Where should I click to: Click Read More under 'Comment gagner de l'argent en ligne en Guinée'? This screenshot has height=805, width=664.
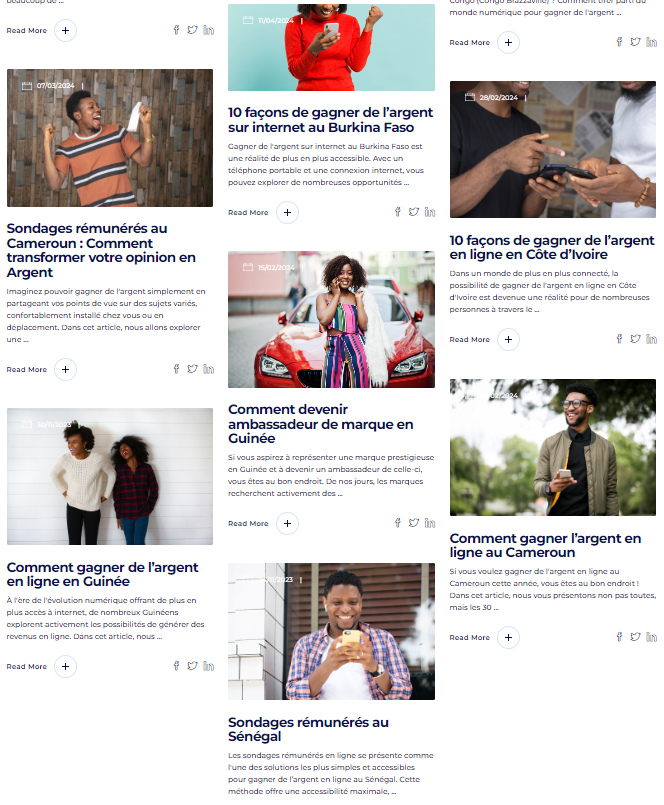tap(27, 666)
